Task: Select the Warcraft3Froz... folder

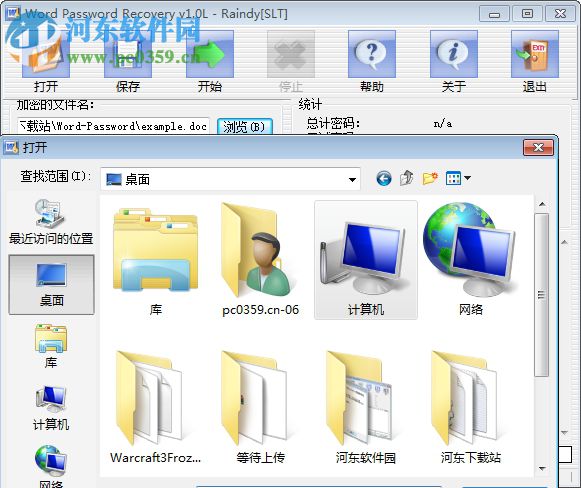Action: 156,407
